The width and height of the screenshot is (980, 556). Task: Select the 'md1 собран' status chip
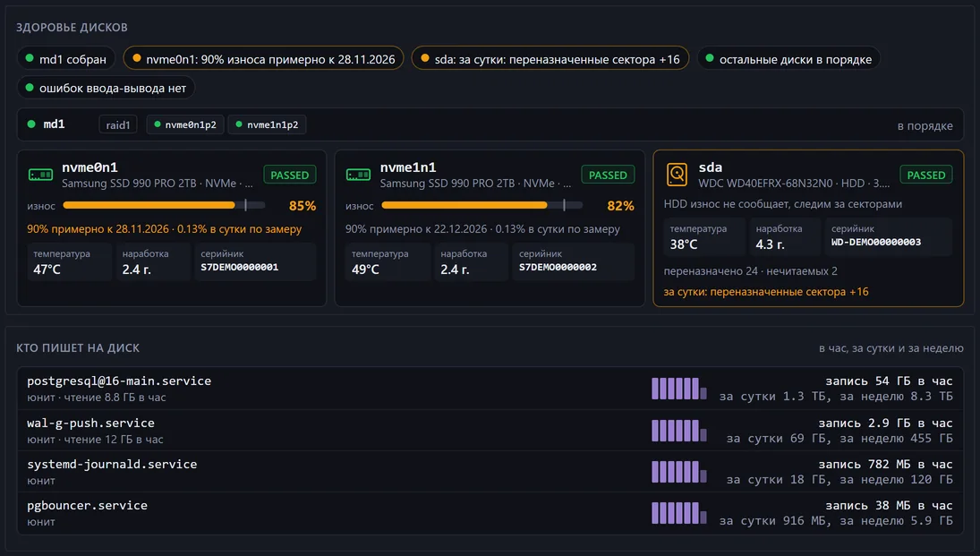(x=66, y=59)
